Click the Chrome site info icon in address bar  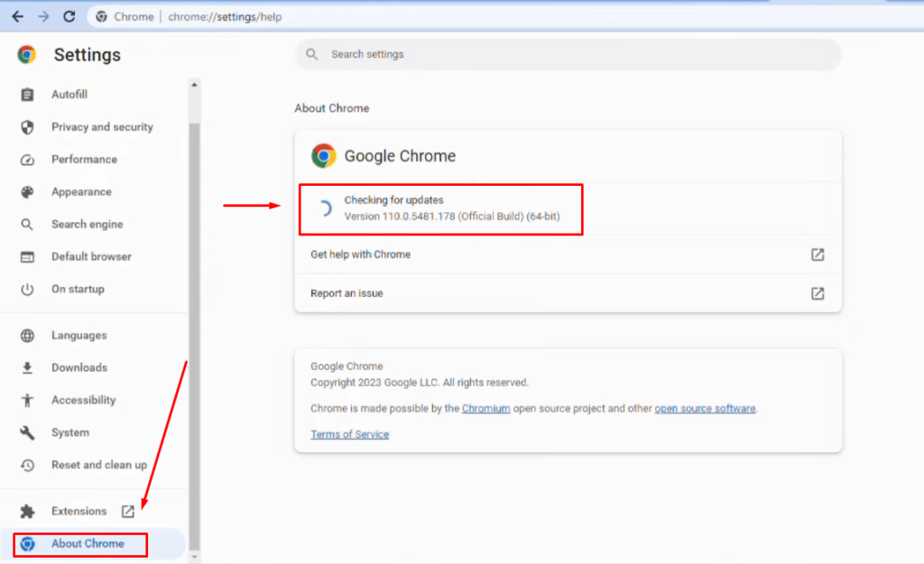point(101,16)
